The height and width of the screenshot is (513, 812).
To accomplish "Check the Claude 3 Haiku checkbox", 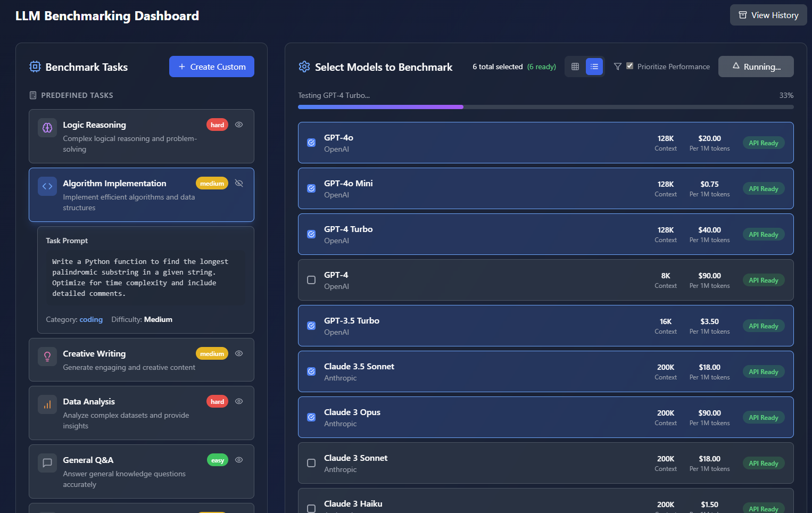I will (311, 509).
